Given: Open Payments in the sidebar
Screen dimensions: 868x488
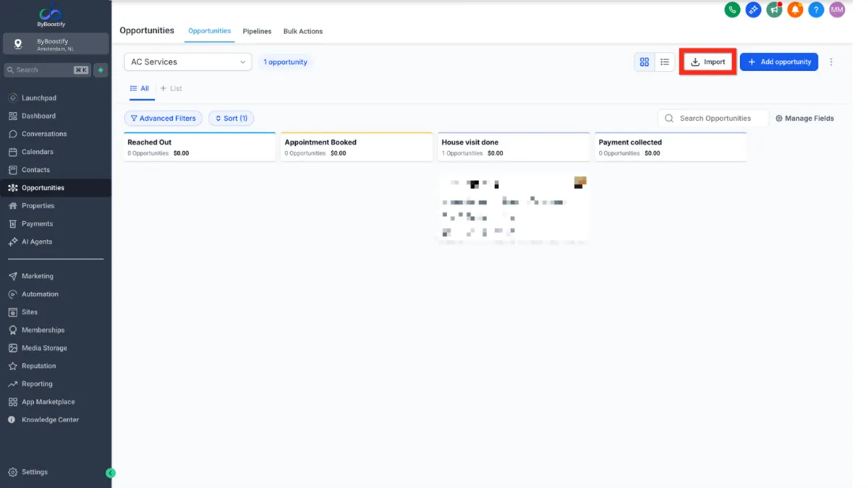Looking at the screenshot, I should coord(56,224).
